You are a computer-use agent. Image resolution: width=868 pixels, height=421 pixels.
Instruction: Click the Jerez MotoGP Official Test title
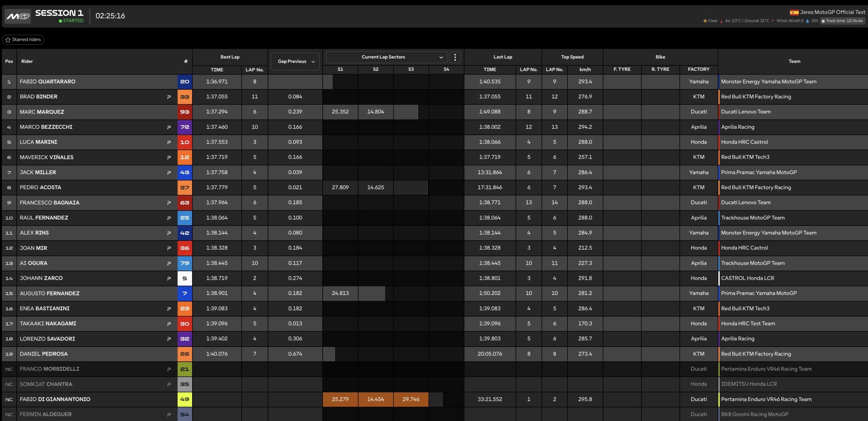coord(833,12)
